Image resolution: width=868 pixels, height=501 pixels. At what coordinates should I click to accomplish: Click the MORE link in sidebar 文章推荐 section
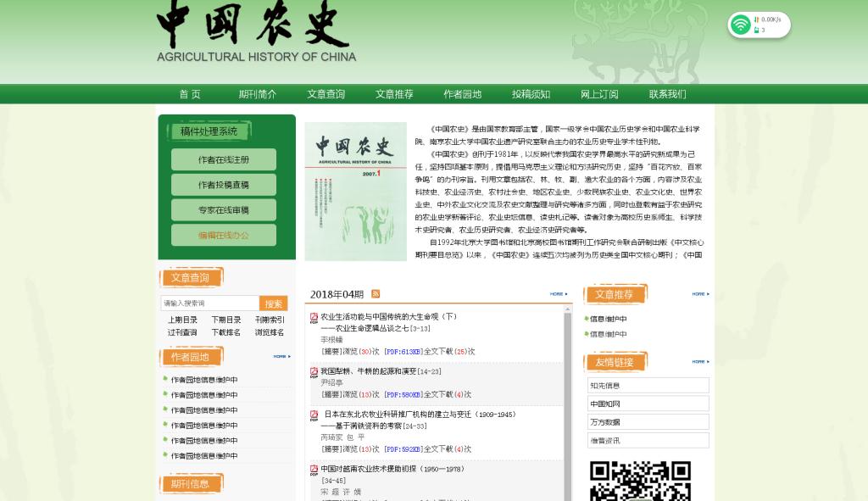coord(700,294)
